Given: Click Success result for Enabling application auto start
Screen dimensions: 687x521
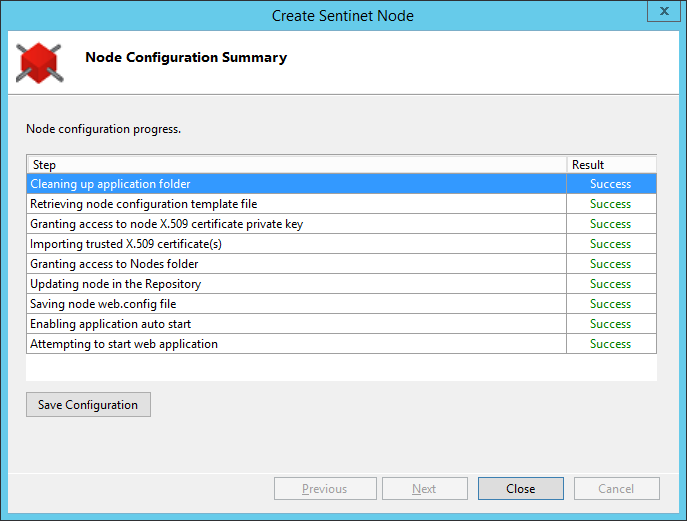Looking at the screenshot, I should [x=610, y=324].
